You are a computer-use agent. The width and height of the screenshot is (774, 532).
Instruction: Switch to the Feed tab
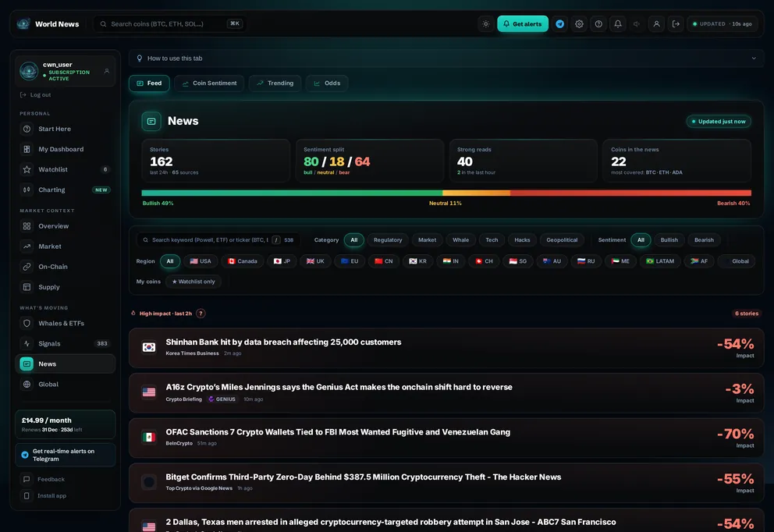pyautogui.click(x=149, y=83)
